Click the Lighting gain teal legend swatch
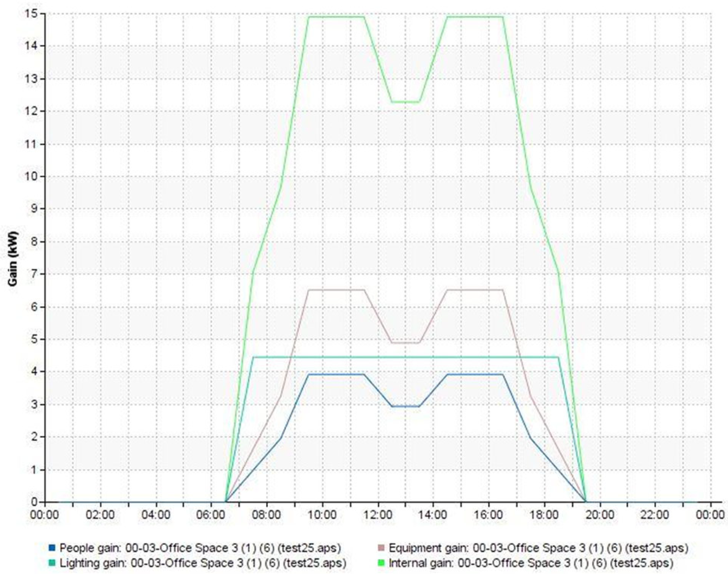This screenshot has width=728, height=577. click(52, 563)
